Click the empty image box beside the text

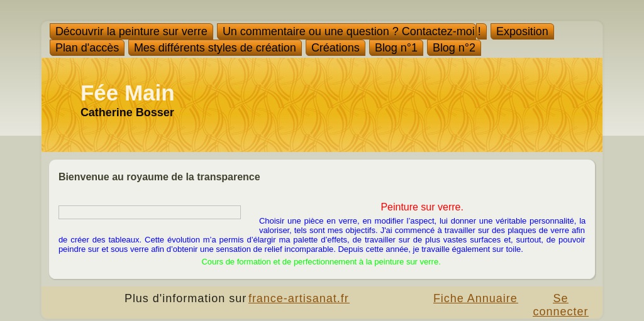(150, 212)
